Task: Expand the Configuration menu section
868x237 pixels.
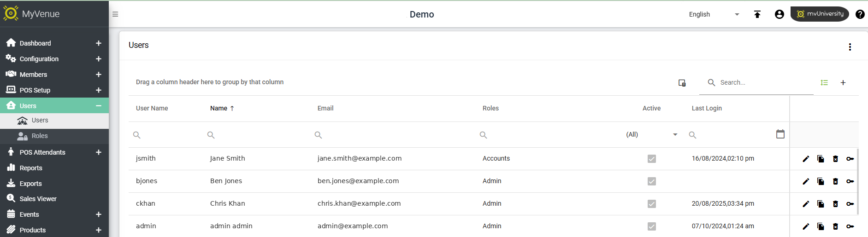Action: 99,59
